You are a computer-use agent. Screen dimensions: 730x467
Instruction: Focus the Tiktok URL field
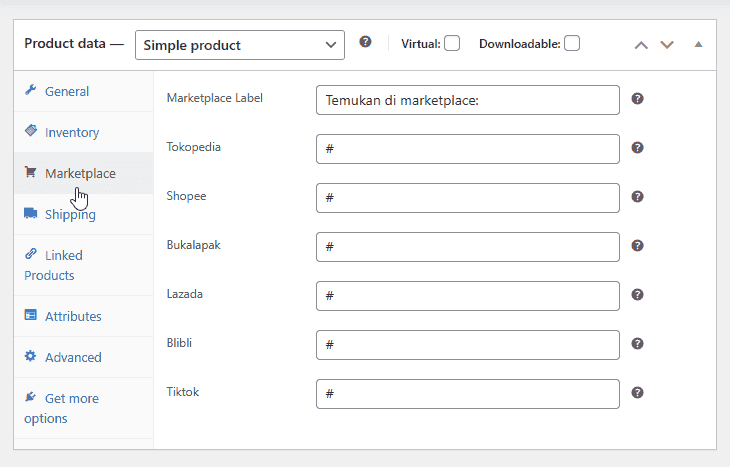(468, 394)
